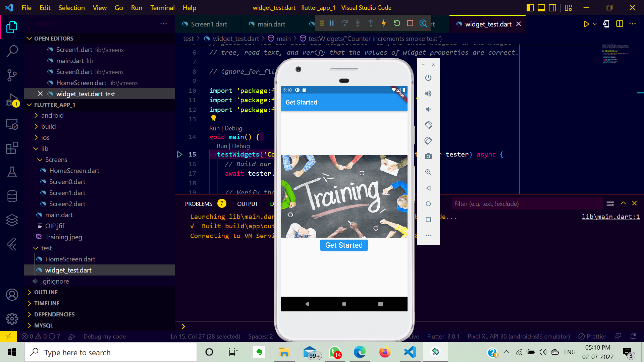This screenshot has height=362, width=644.
Task: Trigger Hot Reload lightning icon
Action: click(384, 23)
